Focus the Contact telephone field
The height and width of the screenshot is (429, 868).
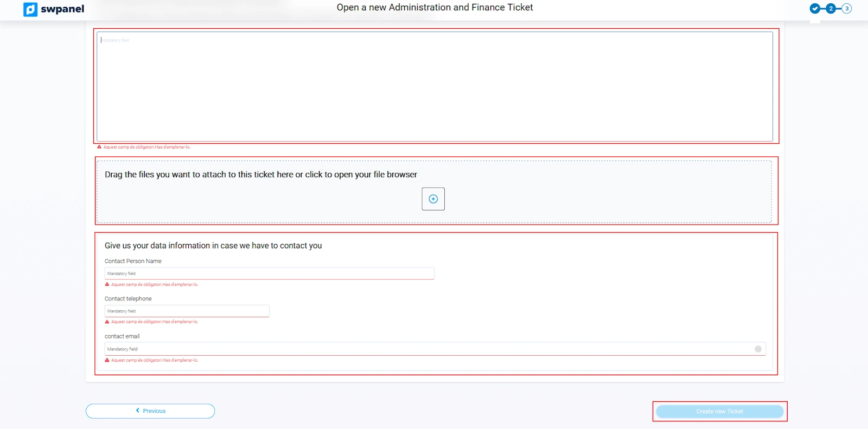pyautogui.click(x=187, y=311)
